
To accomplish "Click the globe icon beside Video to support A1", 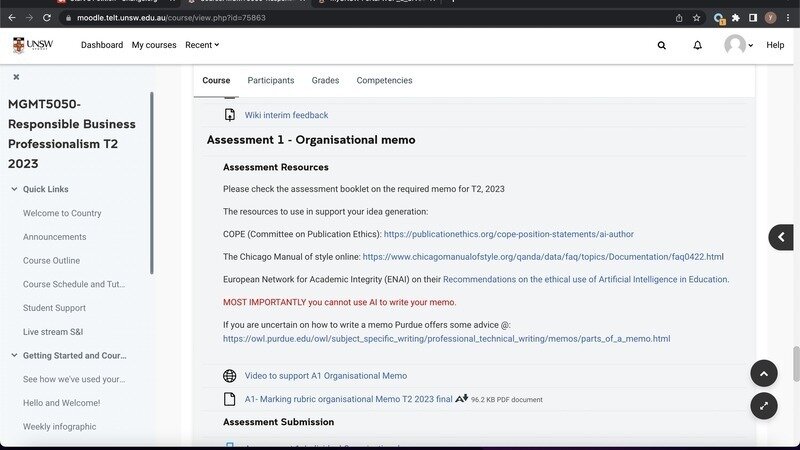I will (230, 376).
